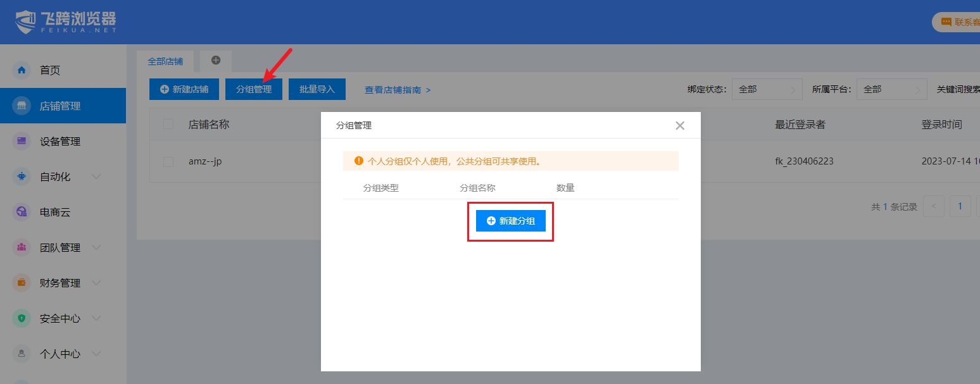This screenshot has width=980, height=384.
Task: Close the 分组管理 dialog
Action: click(x=680, y=125)
